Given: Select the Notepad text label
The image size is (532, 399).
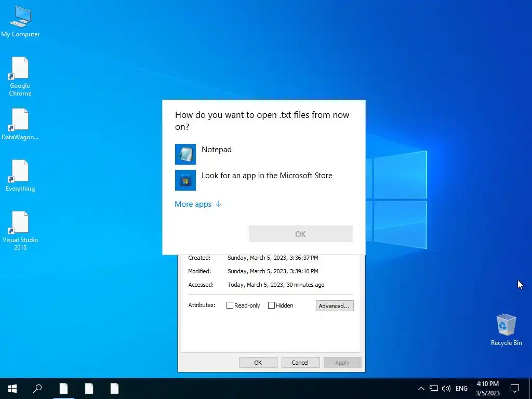Looking at the screenshot, I should 217,150.
